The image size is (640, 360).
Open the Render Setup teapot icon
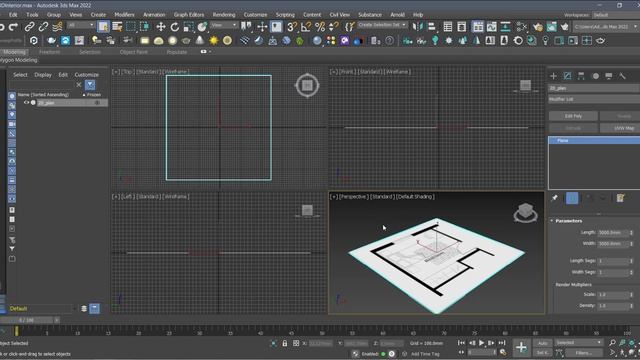click(538, 27)
